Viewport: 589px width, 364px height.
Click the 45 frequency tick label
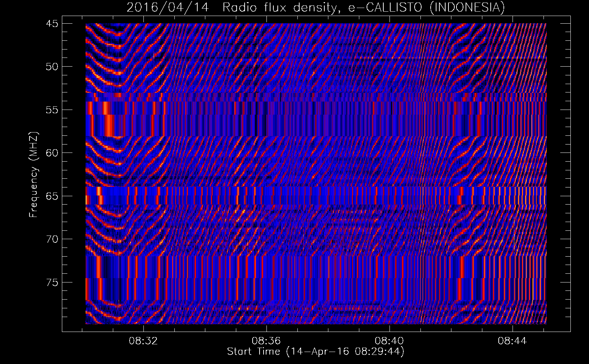click(x=52, y=24)
